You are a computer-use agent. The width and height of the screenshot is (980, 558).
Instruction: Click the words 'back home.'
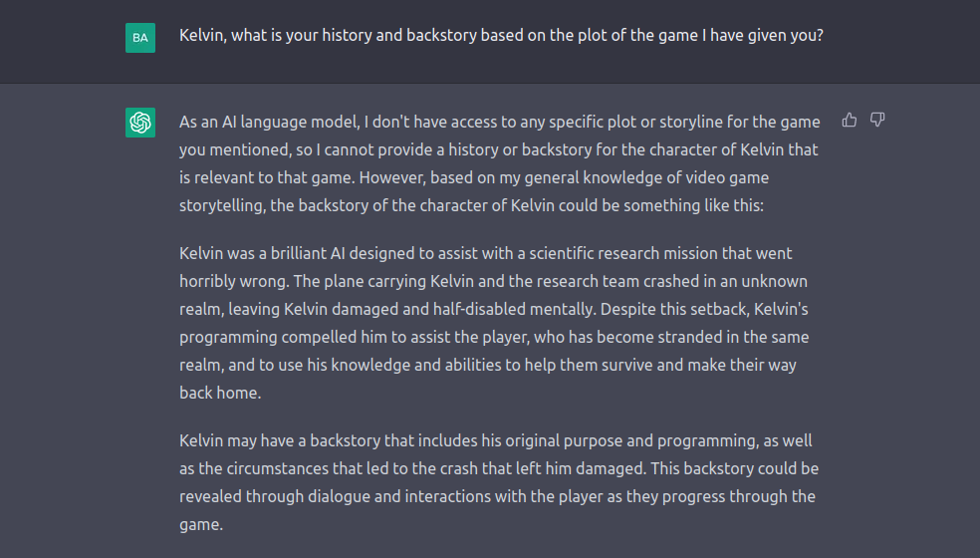pos(220,393)
